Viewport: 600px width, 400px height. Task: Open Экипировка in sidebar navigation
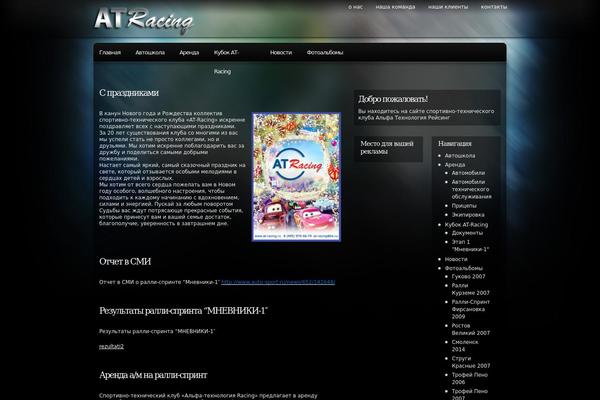468,215
